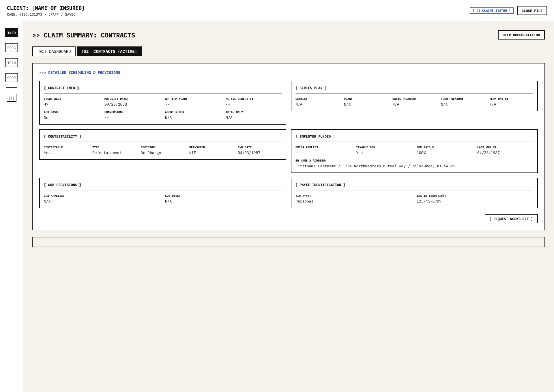
Task: Switch to the [01] Dashboard tab
Action: 54,51
